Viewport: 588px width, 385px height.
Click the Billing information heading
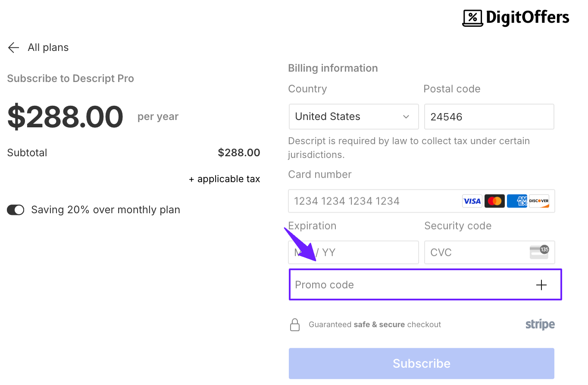point(333,68)
